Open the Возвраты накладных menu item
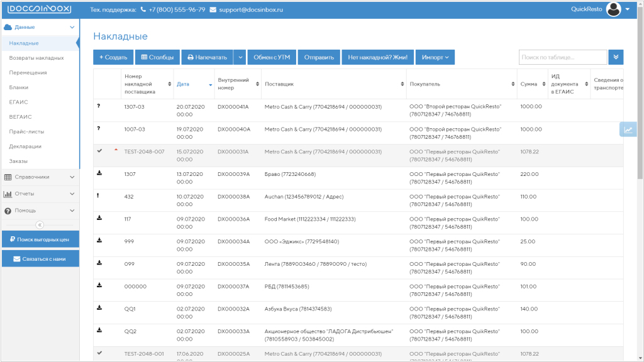The width and height of the screenshot is (644, 362). 36,58
